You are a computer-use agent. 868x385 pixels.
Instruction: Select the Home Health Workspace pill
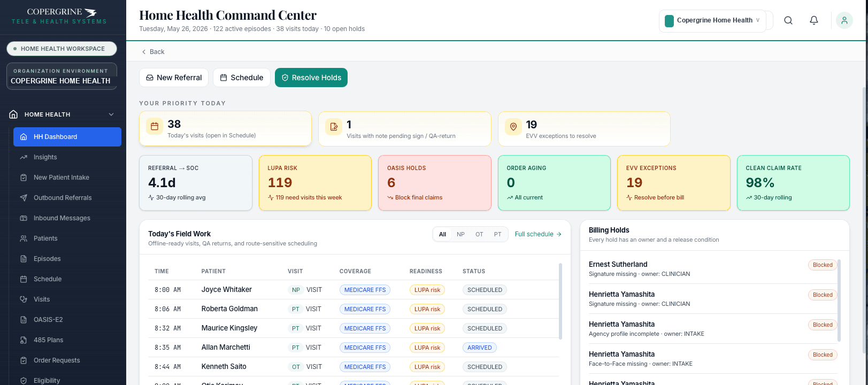(x=62, y=49)
